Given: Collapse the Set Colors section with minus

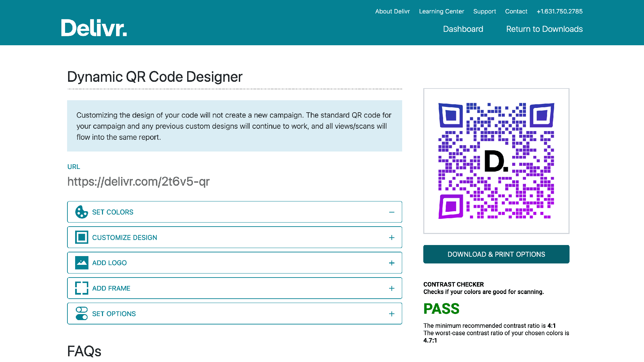Looking at the screenshot, I should pos(391,212).
